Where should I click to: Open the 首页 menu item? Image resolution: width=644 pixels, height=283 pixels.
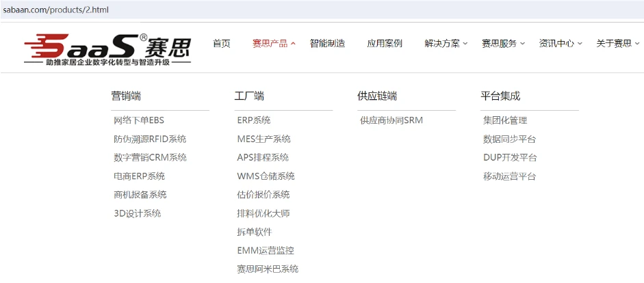coord(222,44)
